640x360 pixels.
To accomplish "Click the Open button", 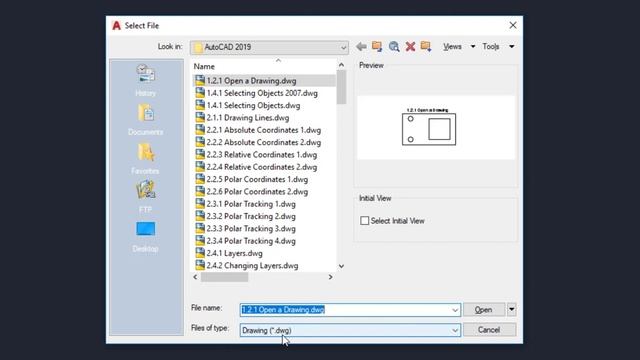I will pyautogui.click(x=484, y=309).
